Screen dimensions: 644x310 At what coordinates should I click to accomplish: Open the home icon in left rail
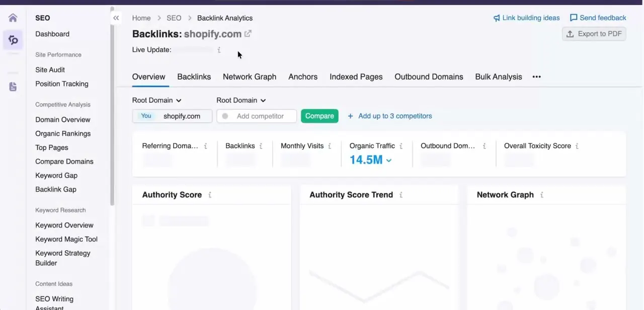13,18
